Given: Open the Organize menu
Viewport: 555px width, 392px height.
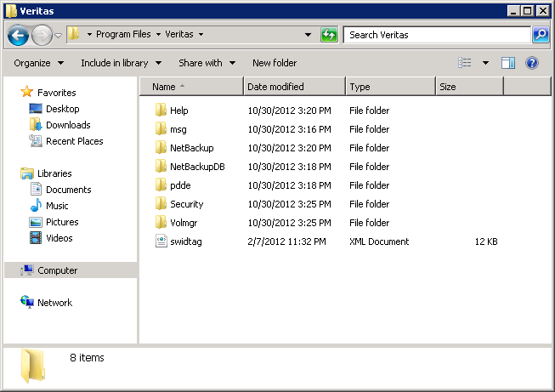Looking at the screenshot, I should [x=38, y=63].
